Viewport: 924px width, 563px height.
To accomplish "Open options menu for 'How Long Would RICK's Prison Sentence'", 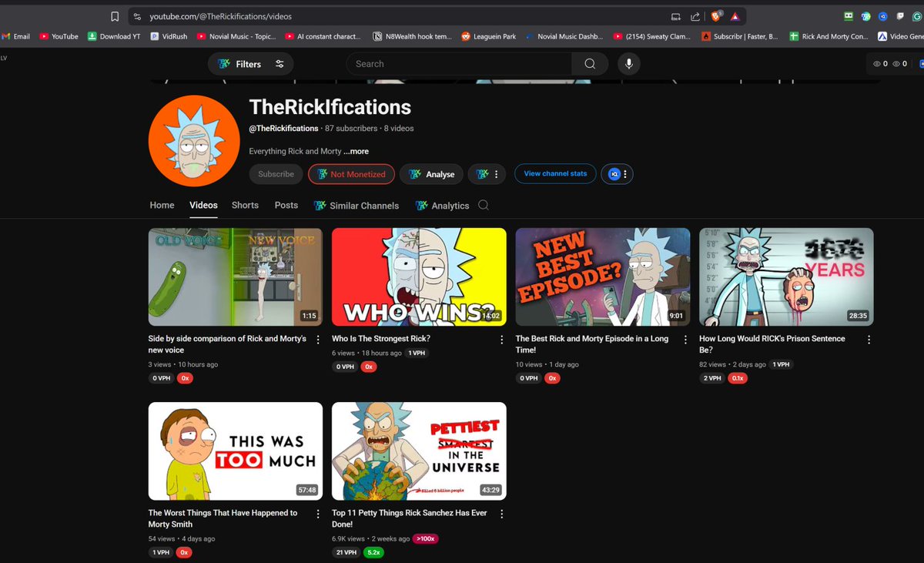I will pos(869,340).
